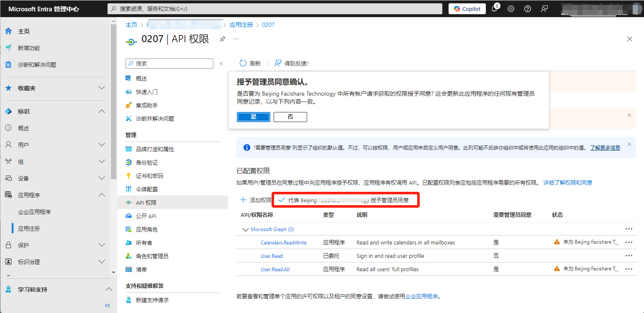The height and width of the screenshot is (313, 644).
Task: Collapse the resource menu with « icon
Action: (221, 64)
